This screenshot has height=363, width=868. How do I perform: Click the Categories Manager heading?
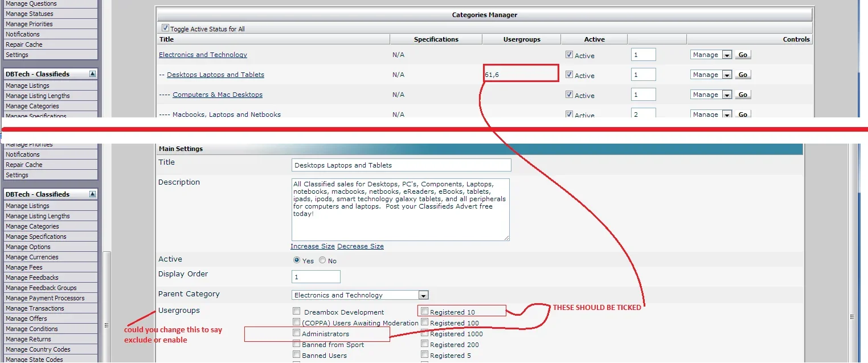tap(485, 15)
